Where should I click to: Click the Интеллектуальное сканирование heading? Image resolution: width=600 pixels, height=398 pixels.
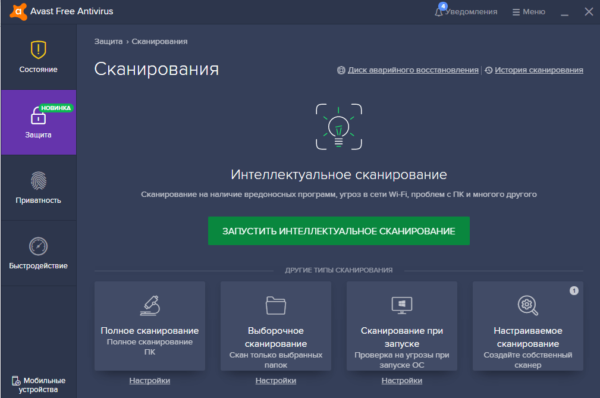coord(339,175)
